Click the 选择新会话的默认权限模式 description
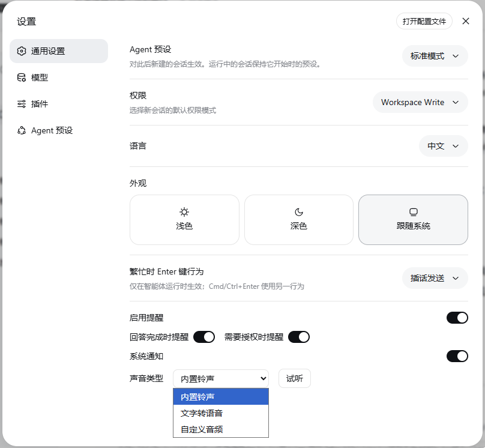 [173, 110]
